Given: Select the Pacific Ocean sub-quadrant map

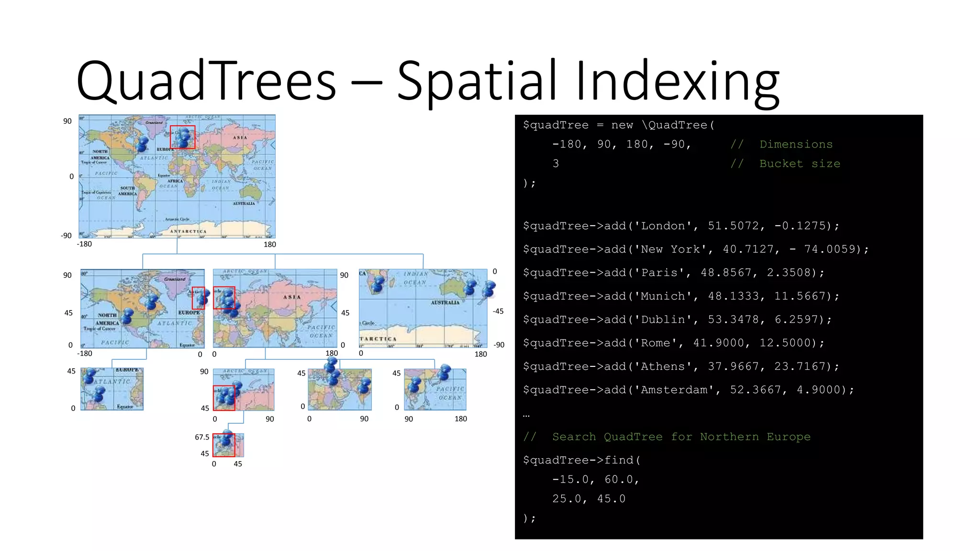Looking at the screenshot, I should [x=435, y=389].
